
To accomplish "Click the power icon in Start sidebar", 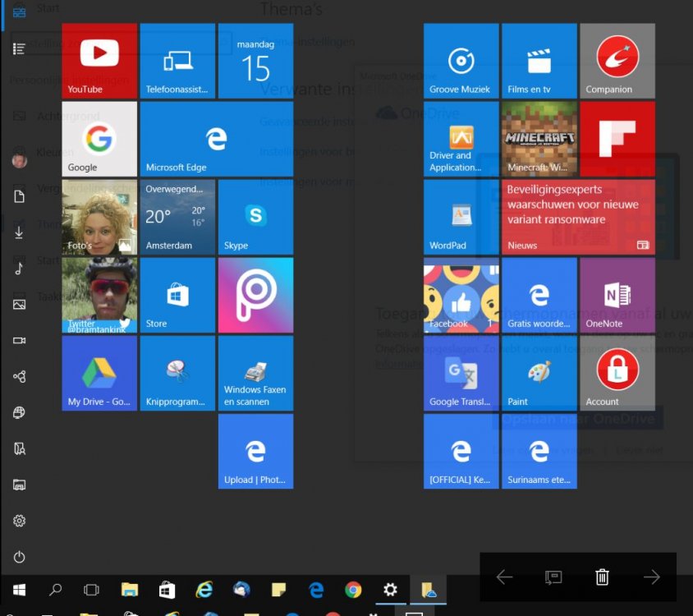I will click(19, 558).
